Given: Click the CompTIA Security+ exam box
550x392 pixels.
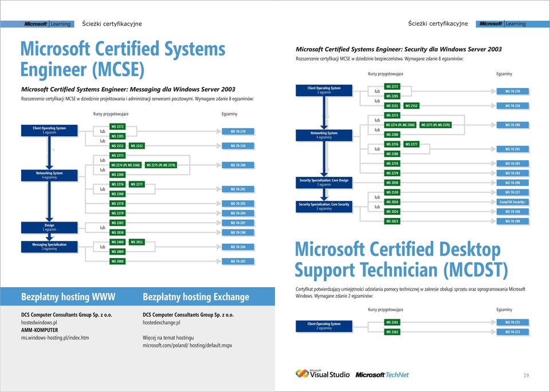Looking at the screenshot, I should (512, 202).
